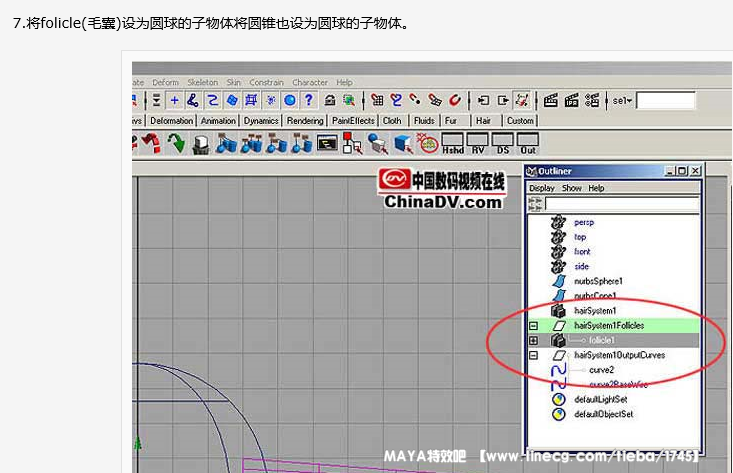
Task: Click the blue plus select-mode icon
Action: [174, 100]
